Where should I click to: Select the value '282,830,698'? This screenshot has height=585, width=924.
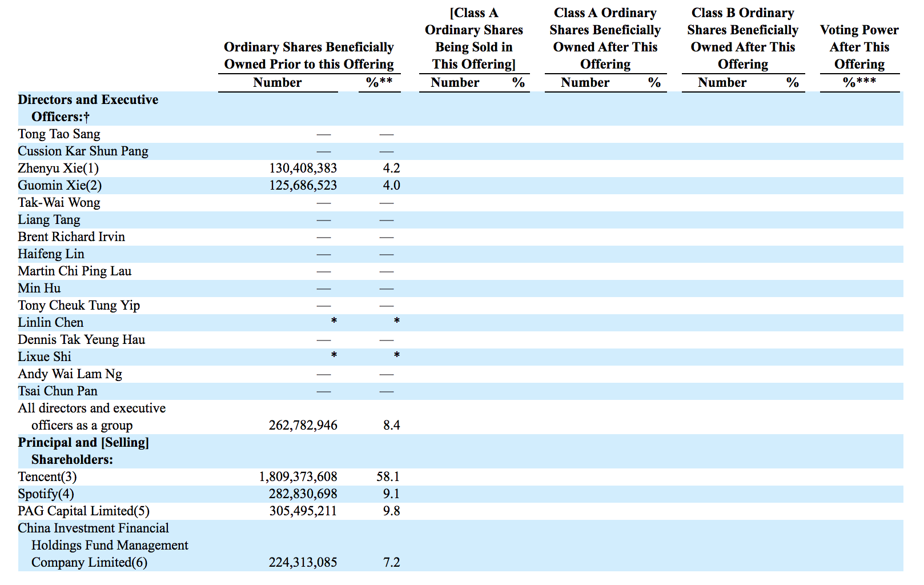tap(303, 494)
